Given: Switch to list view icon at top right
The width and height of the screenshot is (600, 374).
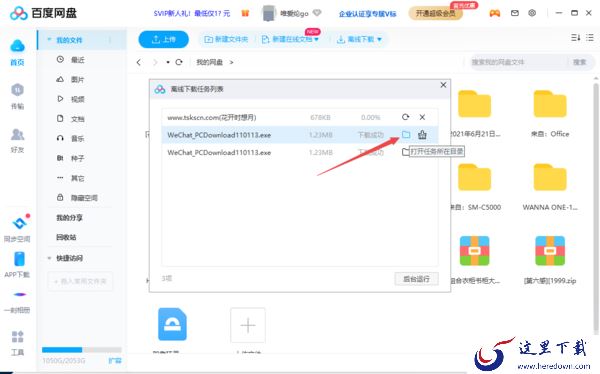Looking at the screenshot, I should [590, 38].
